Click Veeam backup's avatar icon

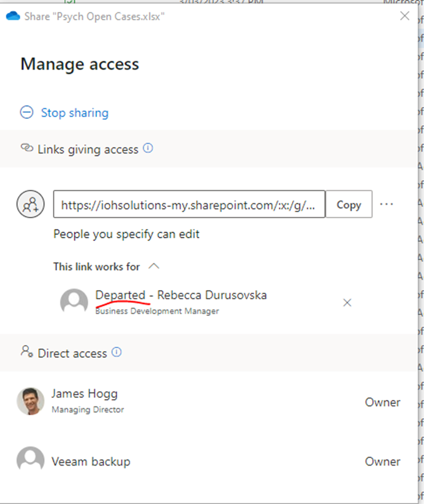(31, 460)
